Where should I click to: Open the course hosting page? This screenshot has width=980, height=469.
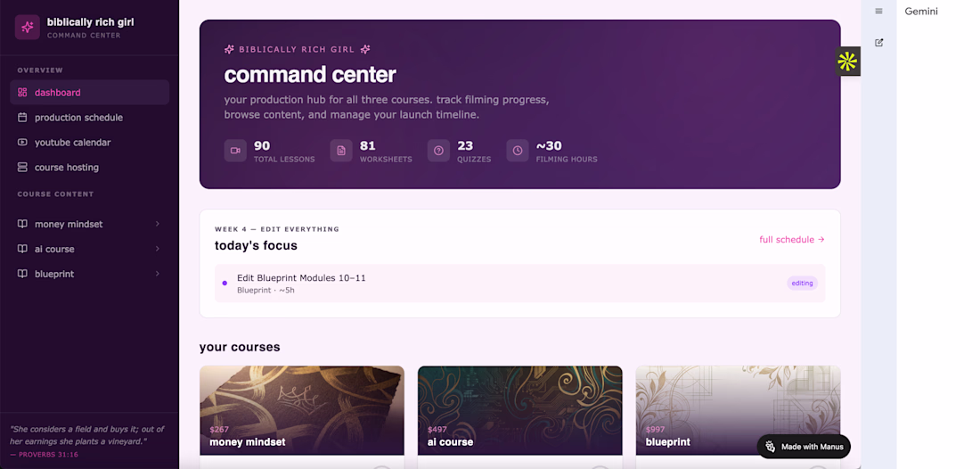[66, 168]
